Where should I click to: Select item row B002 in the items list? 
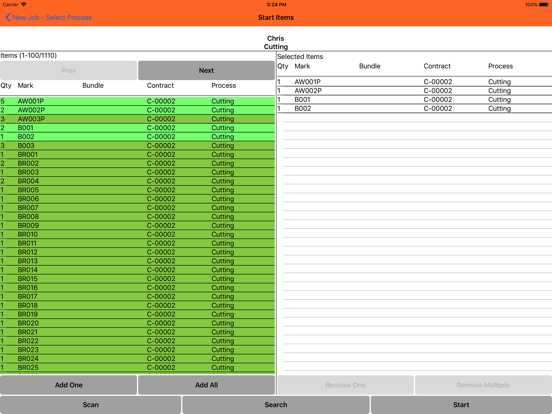click(x=137, y=137)
